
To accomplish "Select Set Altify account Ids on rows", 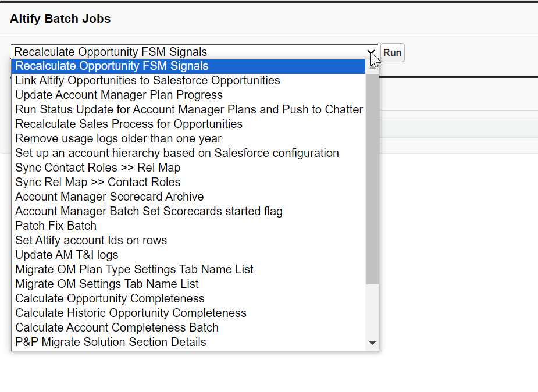I will pos(188,240).
